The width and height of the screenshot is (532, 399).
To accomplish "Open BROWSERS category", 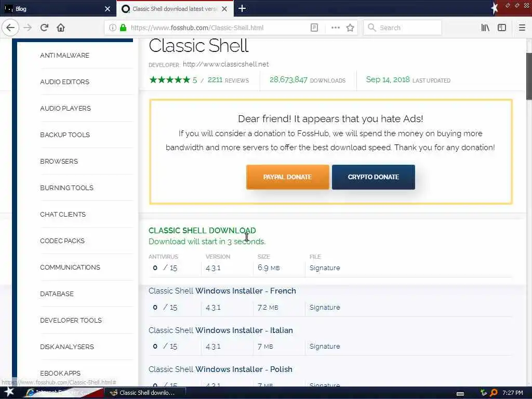I will (x=59, y=161).
